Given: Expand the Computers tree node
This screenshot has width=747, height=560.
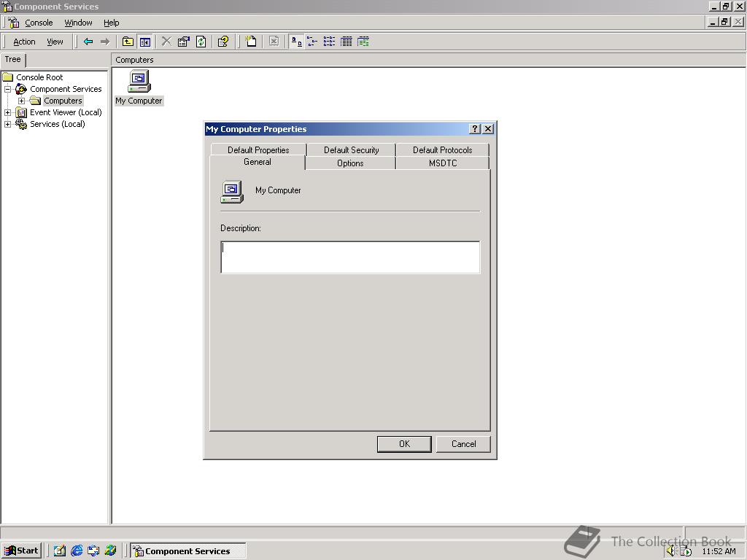Looking at the screenshot, I should point(21,101).
